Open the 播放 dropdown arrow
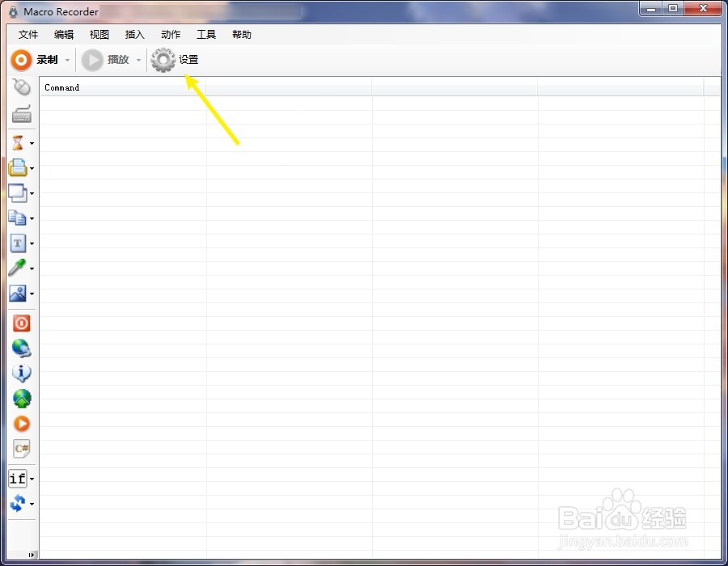This screenshot has width=728, height=566. click(x=138, y=61)
